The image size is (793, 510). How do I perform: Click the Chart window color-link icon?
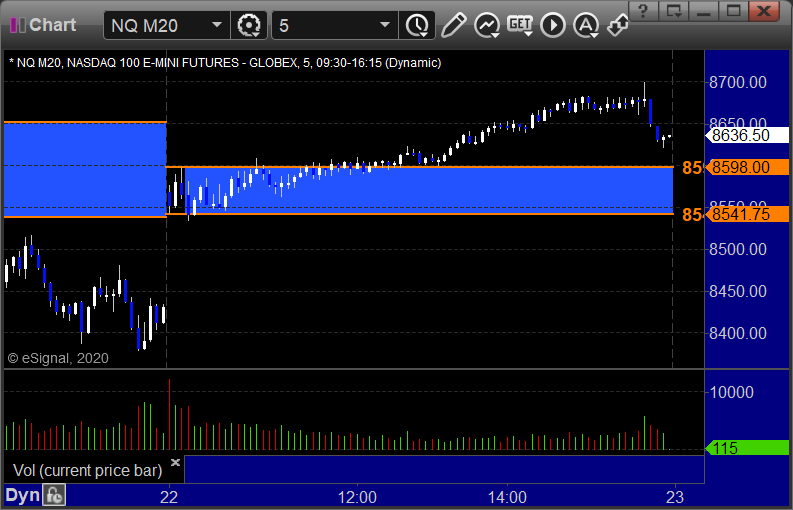(18, 25)
